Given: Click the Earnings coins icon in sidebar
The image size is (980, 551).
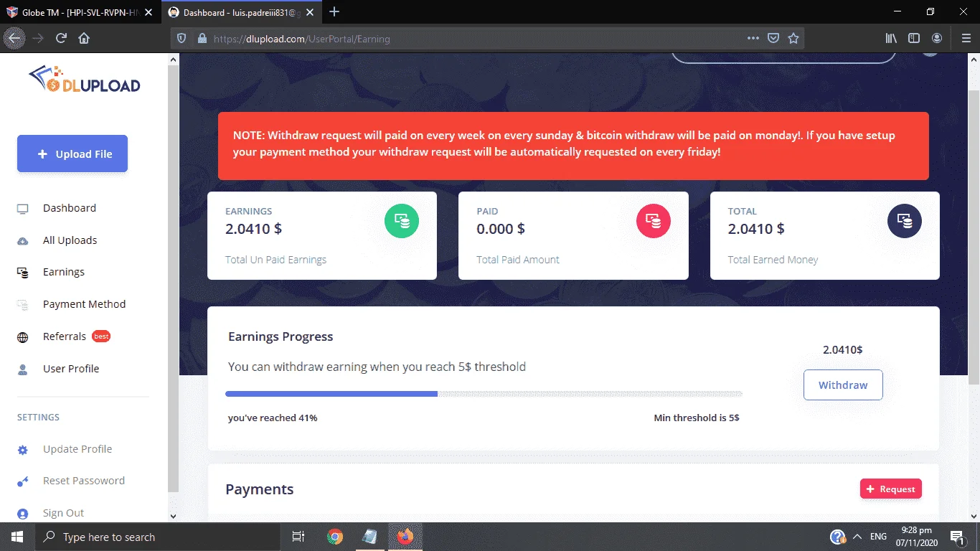Looking at the screenshot, I should point(23,273).
